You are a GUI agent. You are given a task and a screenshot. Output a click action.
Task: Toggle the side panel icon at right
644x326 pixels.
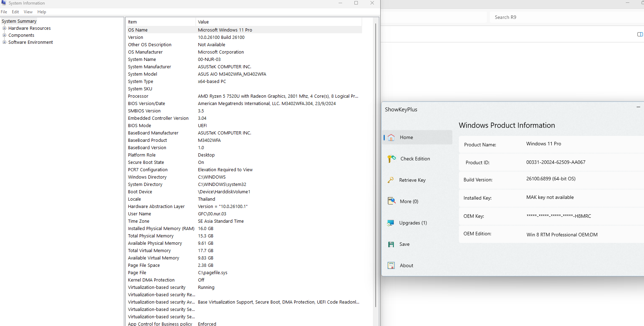coord(640,34)
